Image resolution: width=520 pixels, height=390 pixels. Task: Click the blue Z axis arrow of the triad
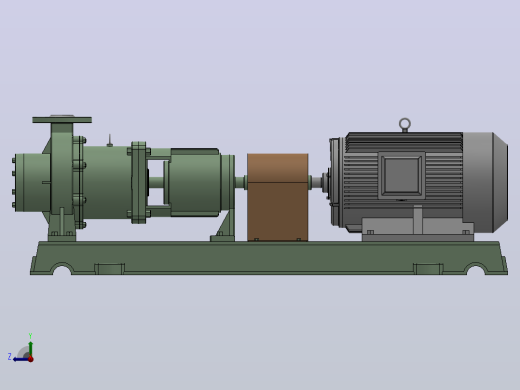point(20,359)
